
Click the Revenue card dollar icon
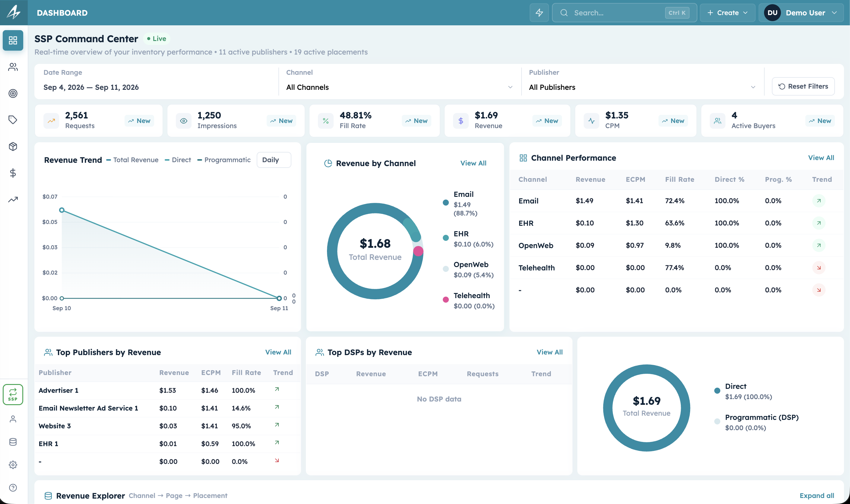click(461, 121)
